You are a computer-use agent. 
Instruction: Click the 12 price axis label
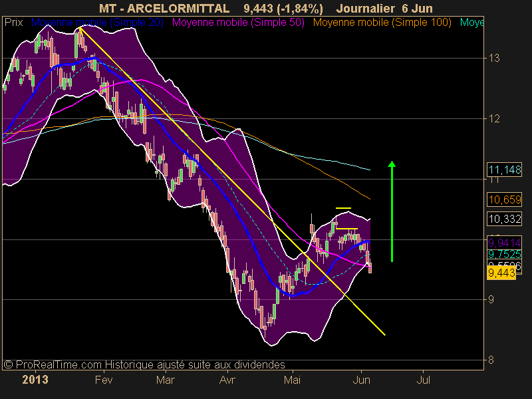point(494,119)
